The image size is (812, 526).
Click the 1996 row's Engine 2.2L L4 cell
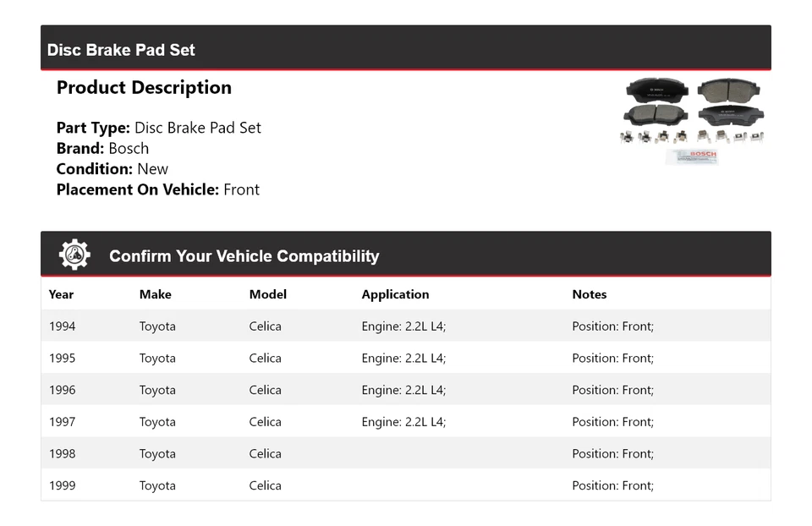403,390
